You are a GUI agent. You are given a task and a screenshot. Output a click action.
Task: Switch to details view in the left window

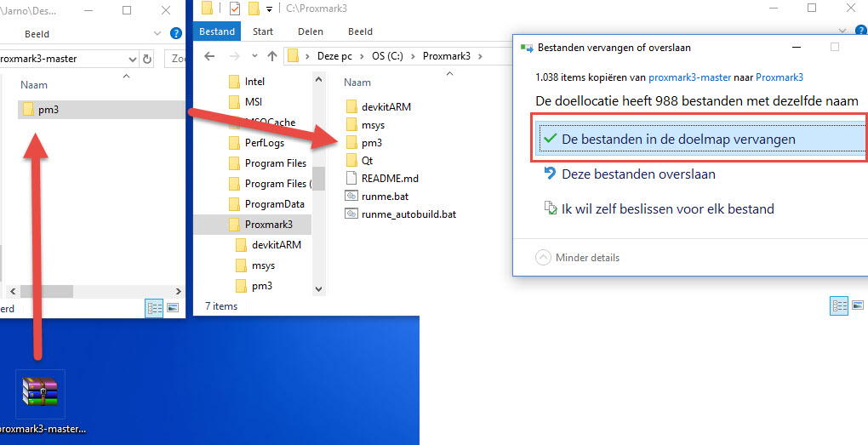(154, 308)
